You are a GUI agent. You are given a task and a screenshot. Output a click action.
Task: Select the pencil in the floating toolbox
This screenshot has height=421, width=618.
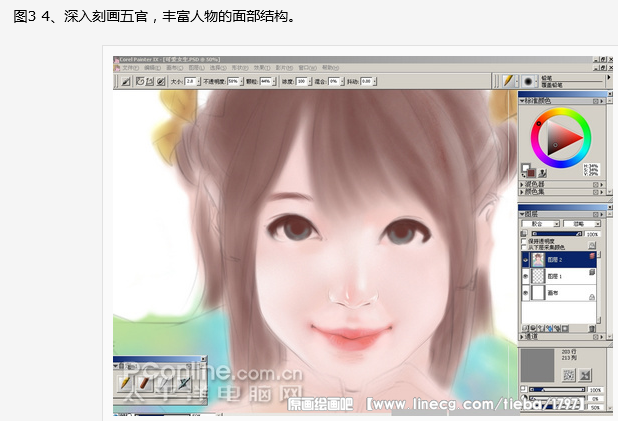coord(126,383)
